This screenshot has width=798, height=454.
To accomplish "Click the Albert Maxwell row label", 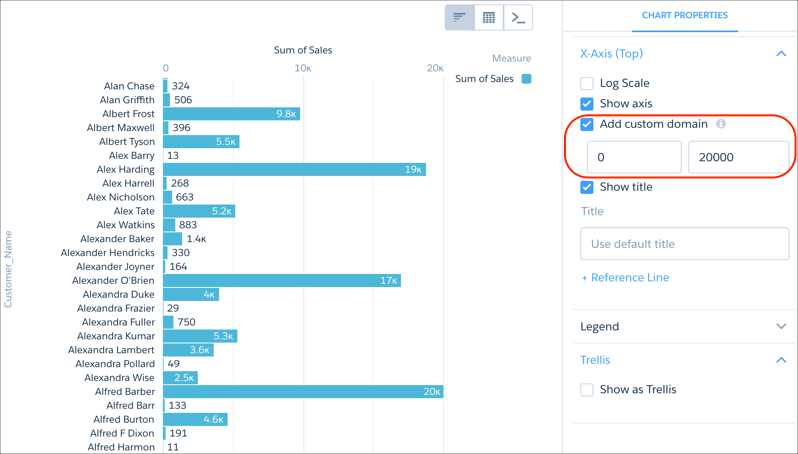I will [x=121, y=128].
